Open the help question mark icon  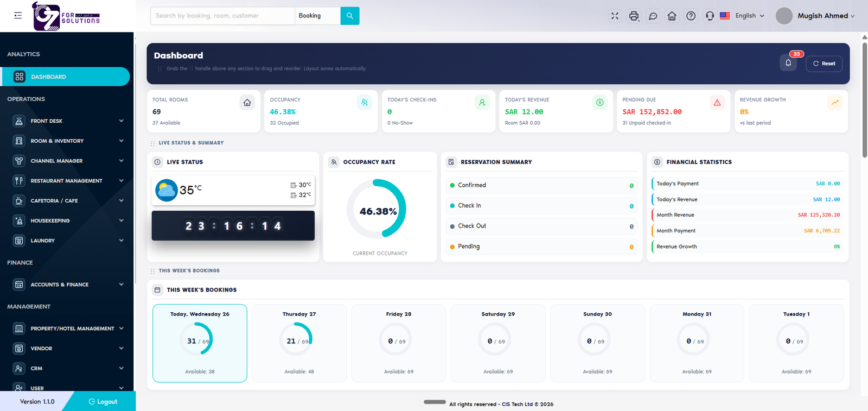(691, 16)
